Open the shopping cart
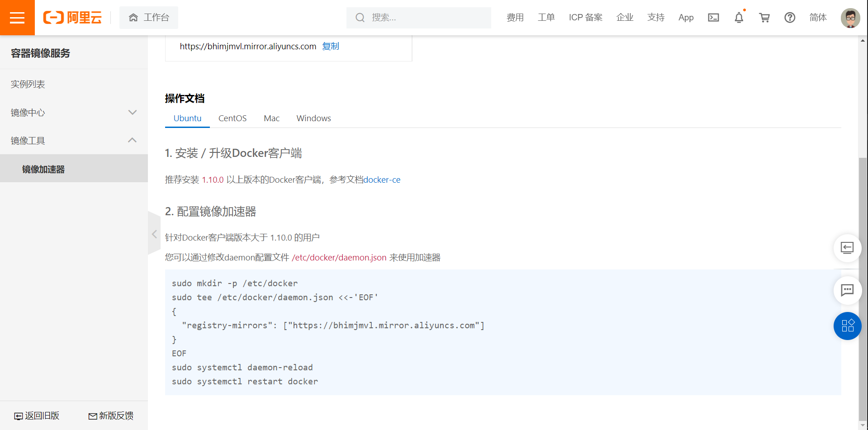This screenshot has height=430, width=868. 764,18
